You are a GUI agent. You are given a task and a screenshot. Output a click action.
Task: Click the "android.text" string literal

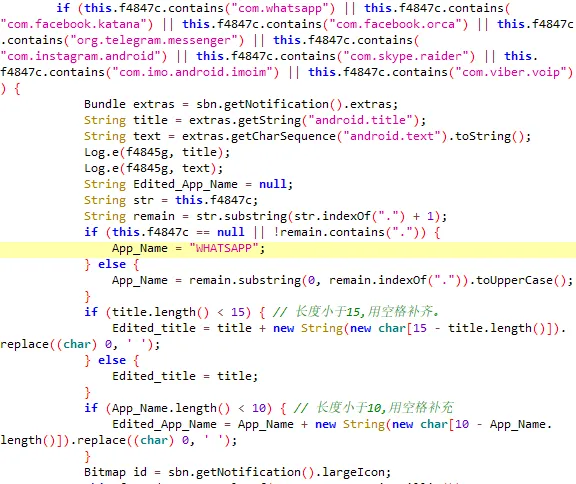pyautogui.click(x=392, y=136)
